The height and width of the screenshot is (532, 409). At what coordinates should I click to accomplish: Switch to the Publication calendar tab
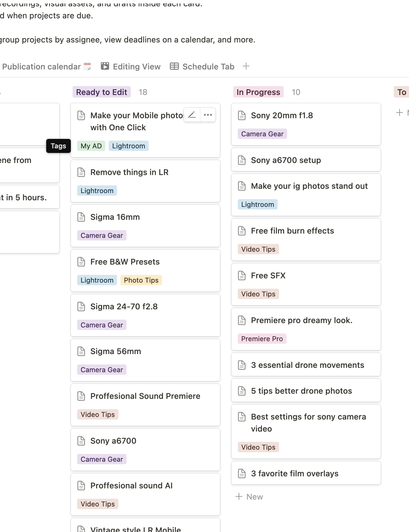[42, 67]
